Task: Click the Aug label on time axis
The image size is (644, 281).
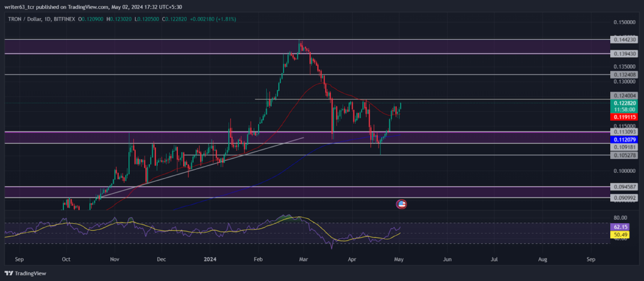Action: point(543,260)
